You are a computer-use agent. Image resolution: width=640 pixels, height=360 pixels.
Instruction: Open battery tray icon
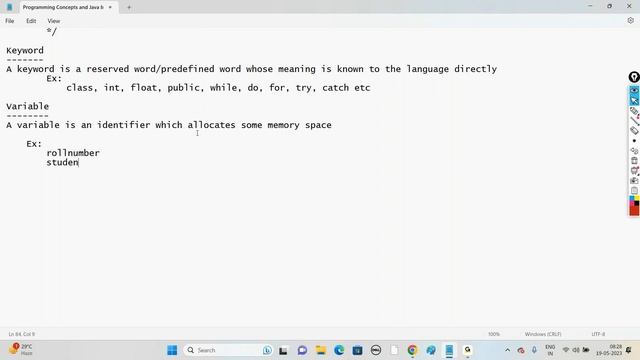click(x=586, y=350)
